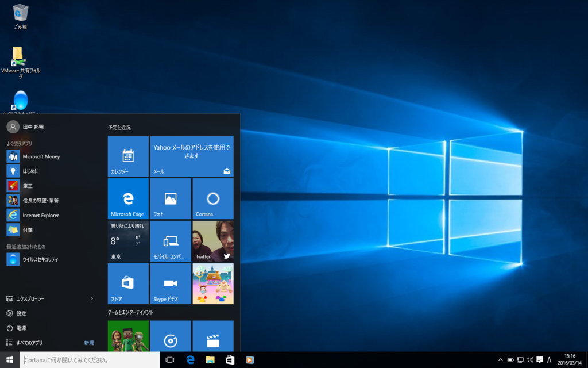This screenshot has height=368, width=588.
Task: Click ゲームとエンターテイメント group heading
Action: pos(130,312)
